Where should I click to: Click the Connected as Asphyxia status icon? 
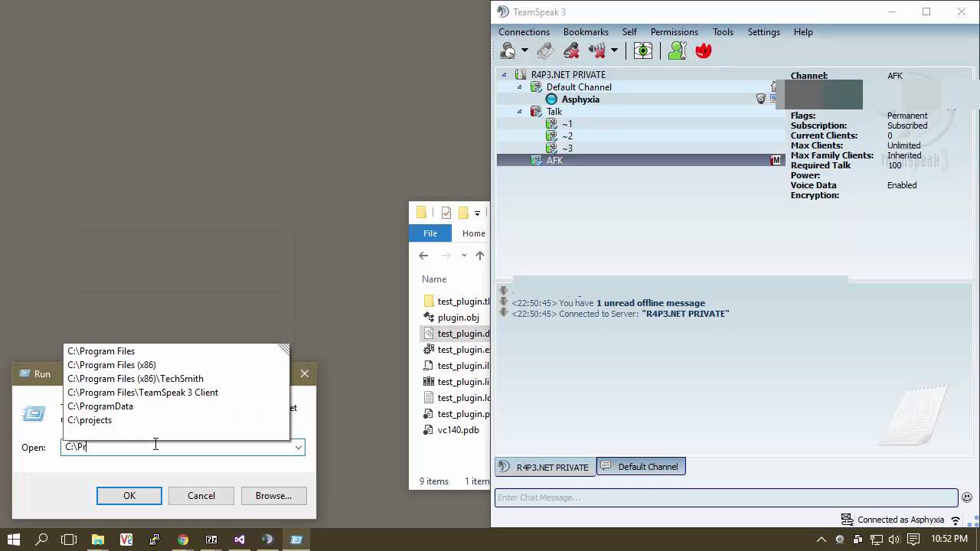[x=847, y=520]
